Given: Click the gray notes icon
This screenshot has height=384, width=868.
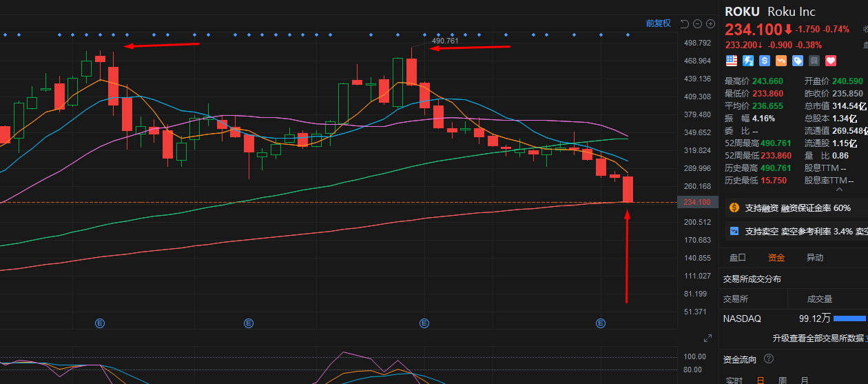Looking at the screenshot, I should tap(814, 61).
